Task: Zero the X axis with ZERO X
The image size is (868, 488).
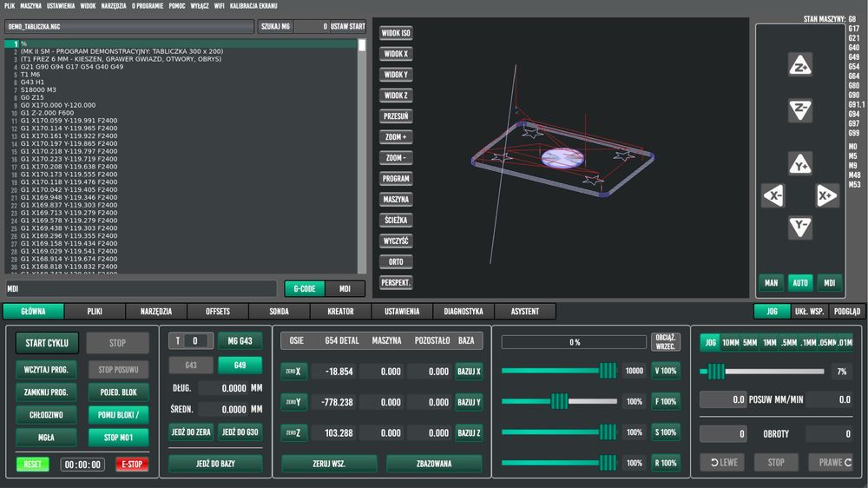Action: click(293, 371)
